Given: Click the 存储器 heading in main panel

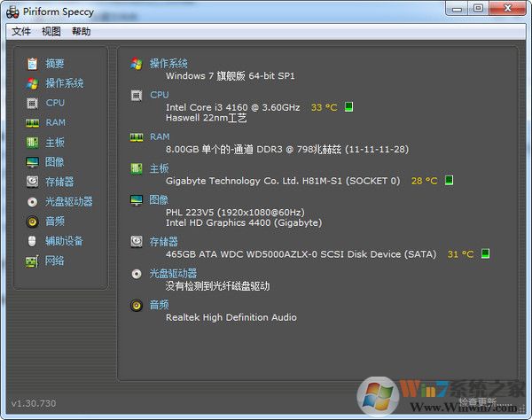Looking at the screenshot, I should 163,241.
